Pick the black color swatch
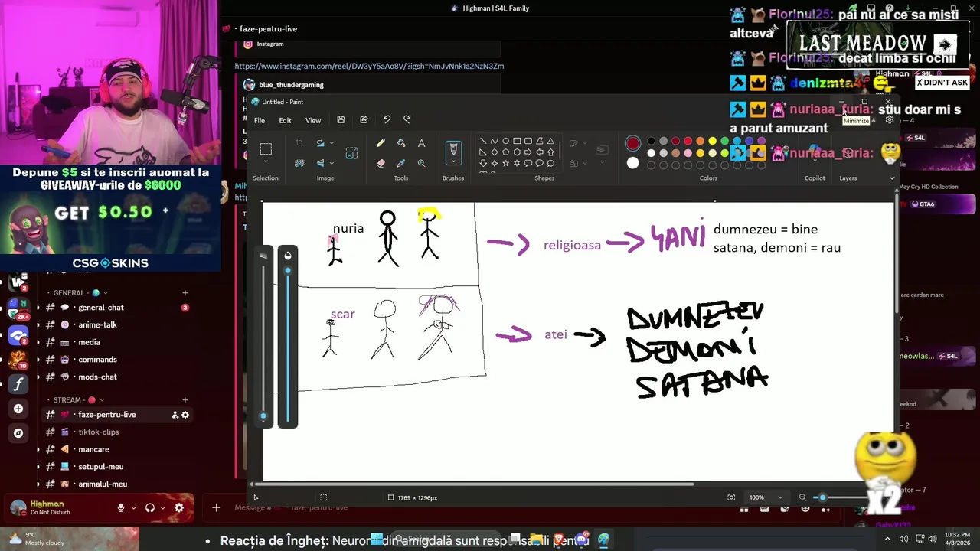980x551 pixels. pyautogui.click(x=651, y=141)
